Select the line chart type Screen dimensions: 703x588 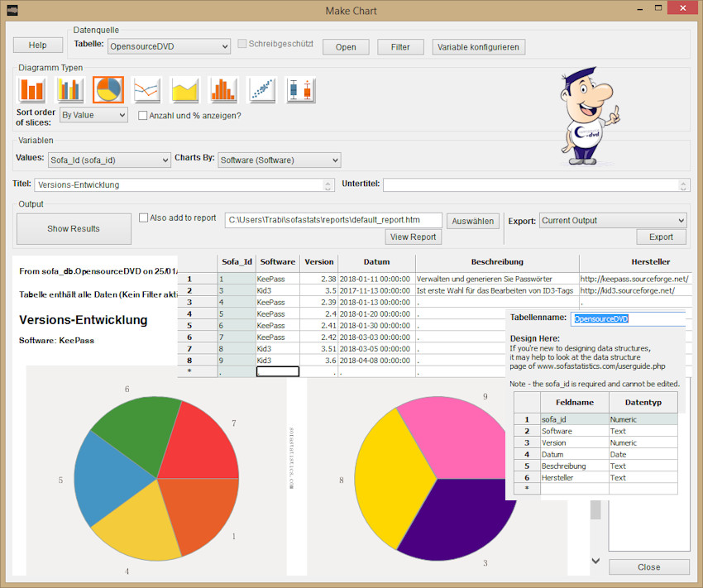146,88
